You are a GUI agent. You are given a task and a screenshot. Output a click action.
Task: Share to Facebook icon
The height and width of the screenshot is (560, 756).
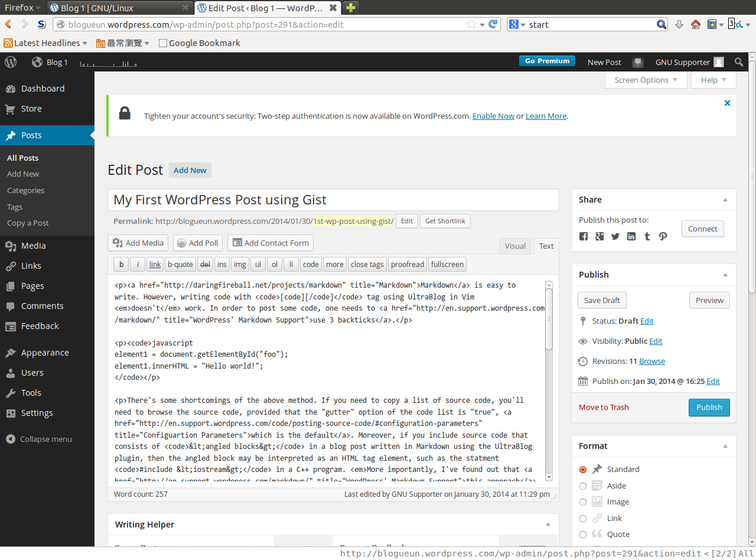pyautogui.click(x=584, y=236)
